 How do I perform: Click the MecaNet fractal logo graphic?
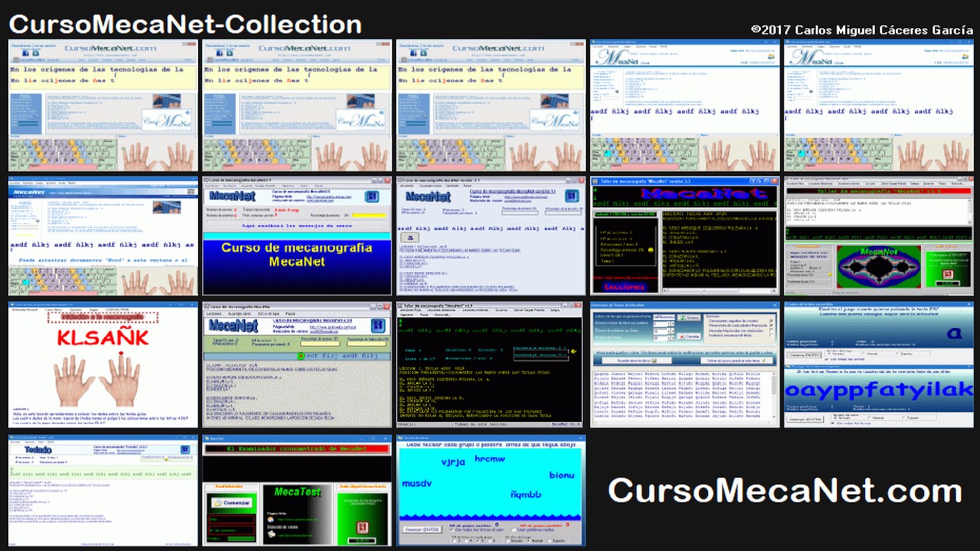[878, 267]
